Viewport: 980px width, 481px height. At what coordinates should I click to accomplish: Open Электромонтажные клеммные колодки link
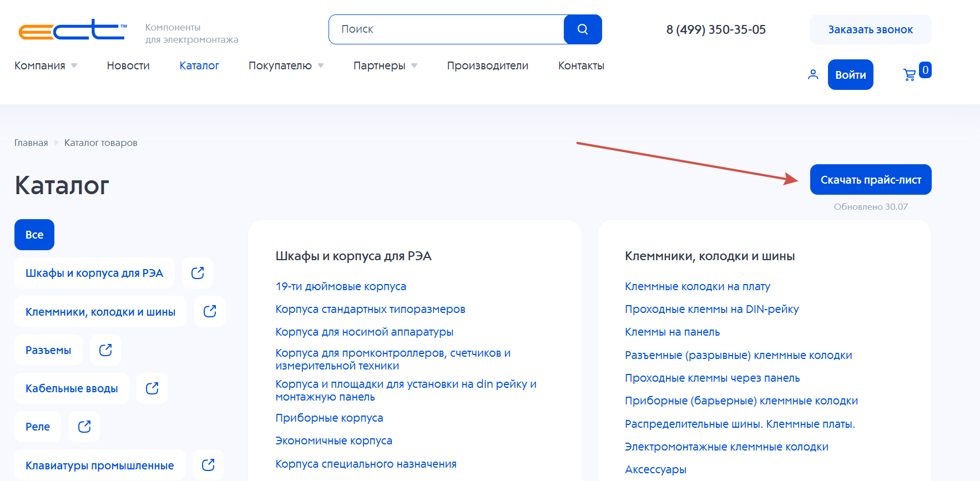click(x=726, y=447)
